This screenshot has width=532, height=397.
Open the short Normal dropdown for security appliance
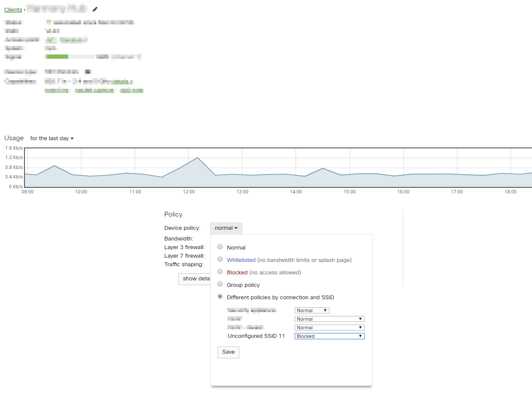tap(312, 310)
